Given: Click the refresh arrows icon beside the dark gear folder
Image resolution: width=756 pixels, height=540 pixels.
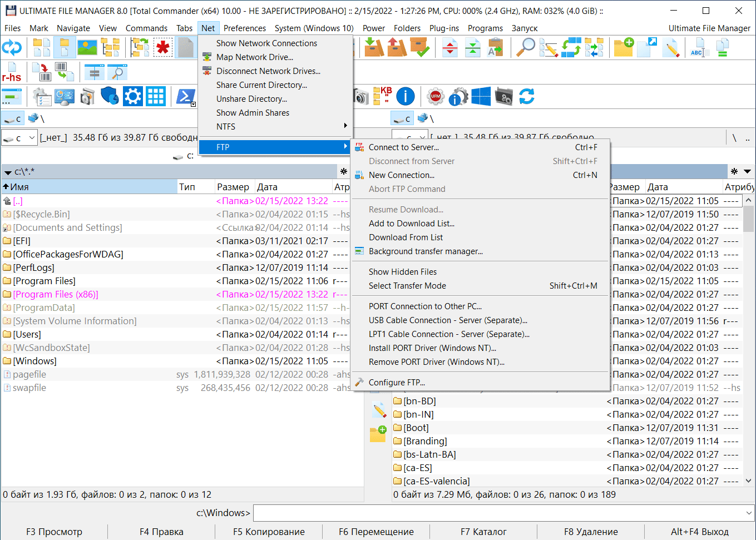Looking at the screenshot, I should (527, 96).
